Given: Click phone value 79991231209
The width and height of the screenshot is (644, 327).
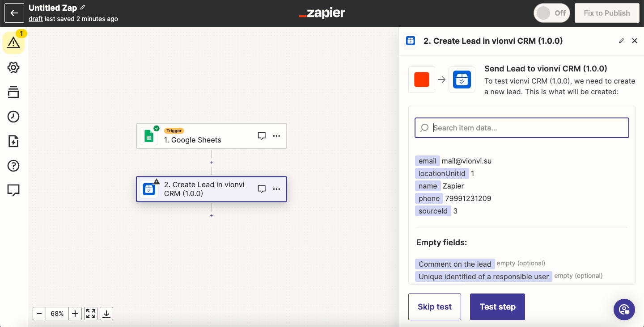Looking at the screenshot, I should point(468,198).
